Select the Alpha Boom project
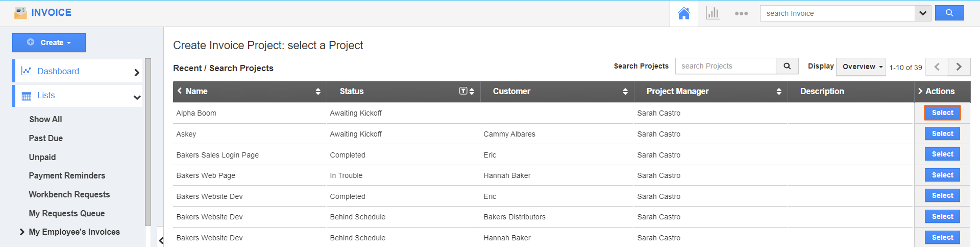 (x=942, y=113)
